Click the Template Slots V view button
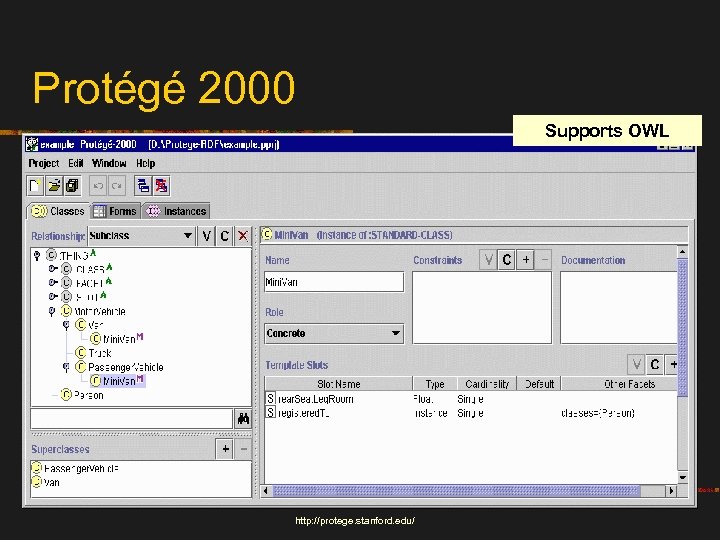Screen dimensions: 720x540 [636, 365]
